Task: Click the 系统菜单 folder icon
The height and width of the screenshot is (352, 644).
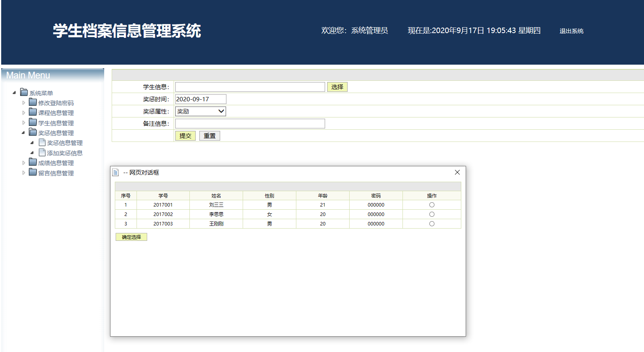Action: [24, 92]
